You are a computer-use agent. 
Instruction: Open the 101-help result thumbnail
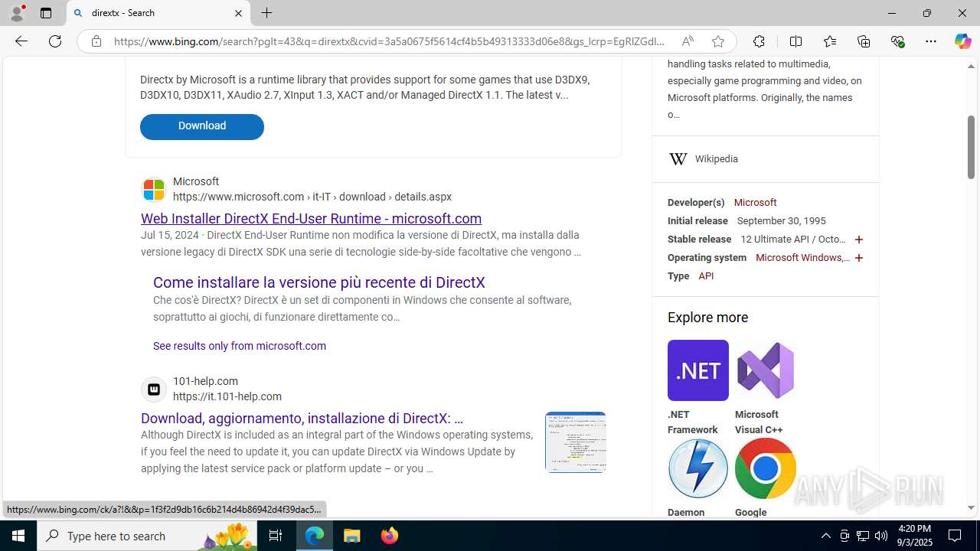[576, 442]
